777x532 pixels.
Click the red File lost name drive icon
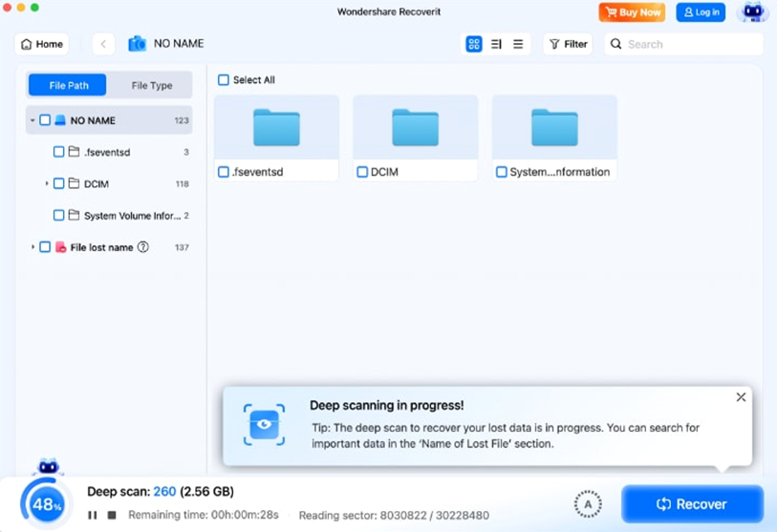click(x=60, y=246)
